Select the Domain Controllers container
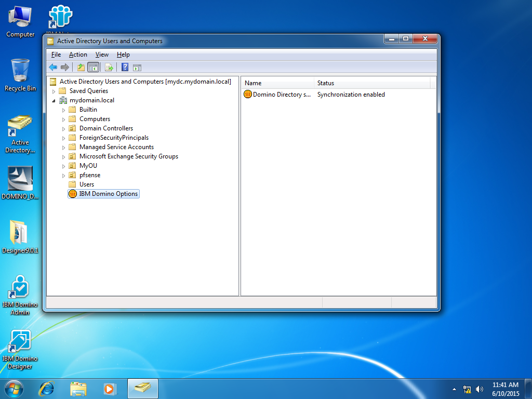532x399 pixels. 105,128
